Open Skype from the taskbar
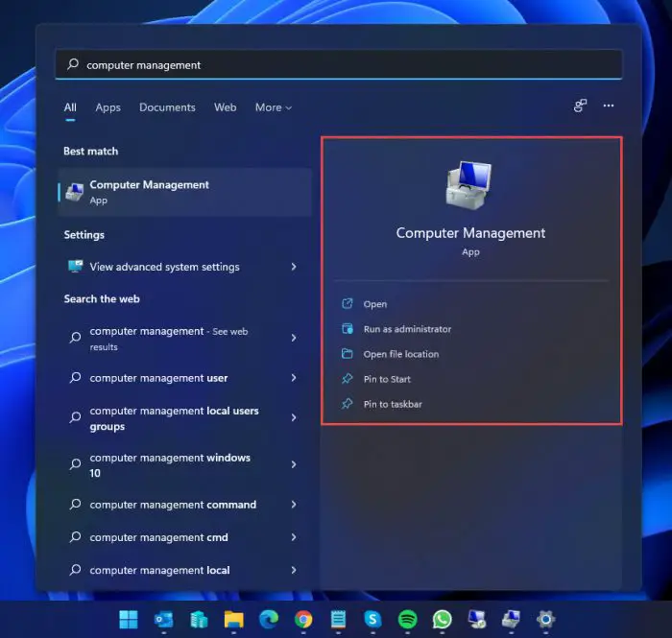This screenshot has width=672, height=638. click(372, 619)
